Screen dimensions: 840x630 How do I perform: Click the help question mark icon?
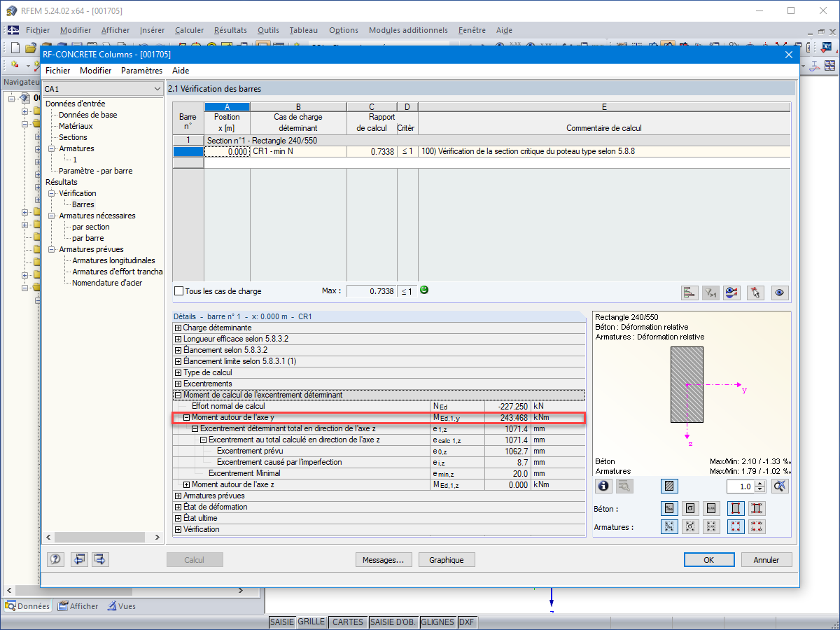point(56,559)
